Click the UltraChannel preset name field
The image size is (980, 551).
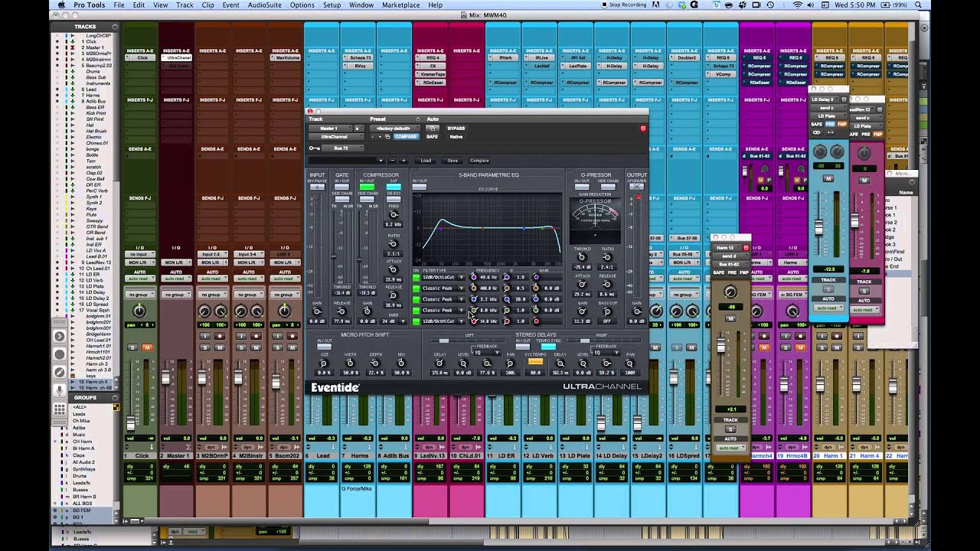click(346, 161)
